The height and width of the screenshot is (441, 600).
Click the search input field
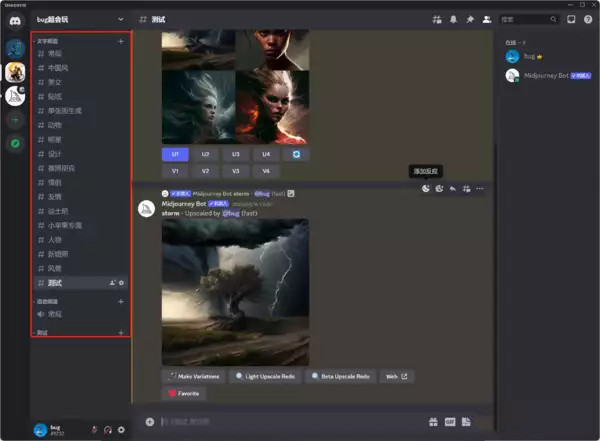(x=529, y=19)
